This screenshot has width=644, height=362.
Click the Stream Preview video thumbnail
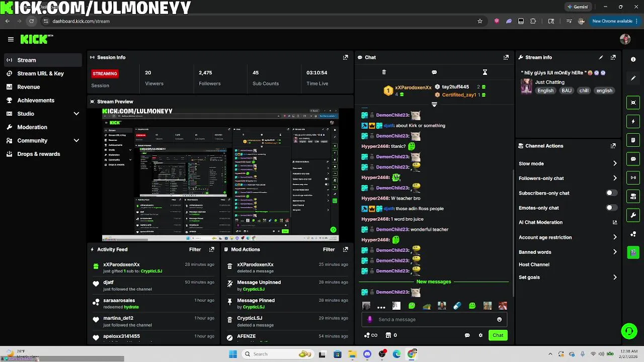(220, 174)
